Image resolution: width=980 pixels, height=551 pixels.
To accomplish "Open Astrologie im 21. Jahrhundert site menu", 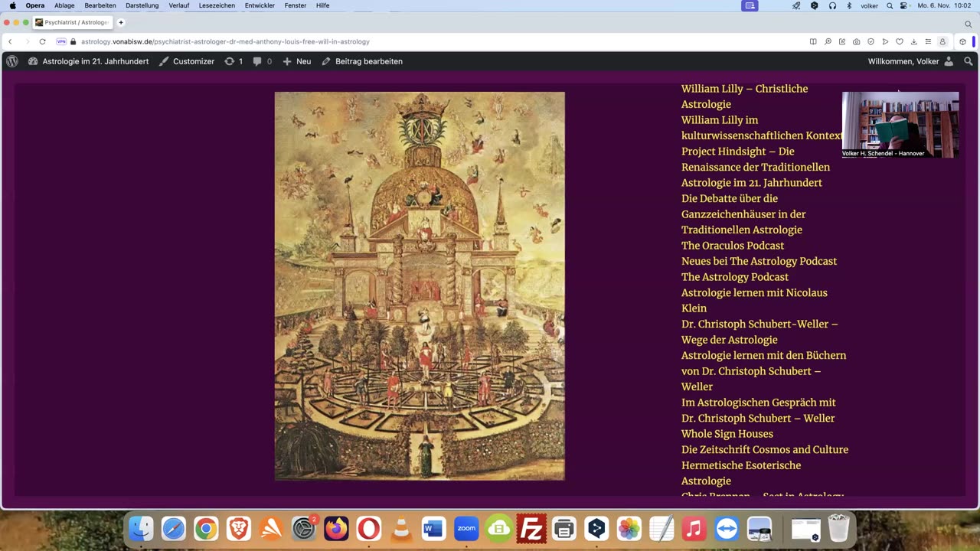I will click(x=88, y=61).
